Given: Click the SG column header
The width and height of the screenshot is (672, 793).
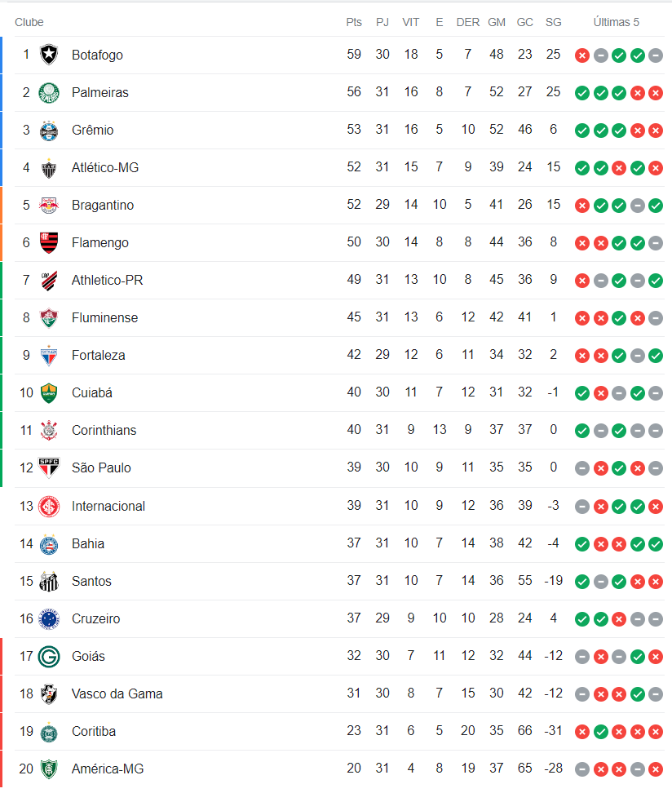Looking at the screenshot, I should pos(553,22).
